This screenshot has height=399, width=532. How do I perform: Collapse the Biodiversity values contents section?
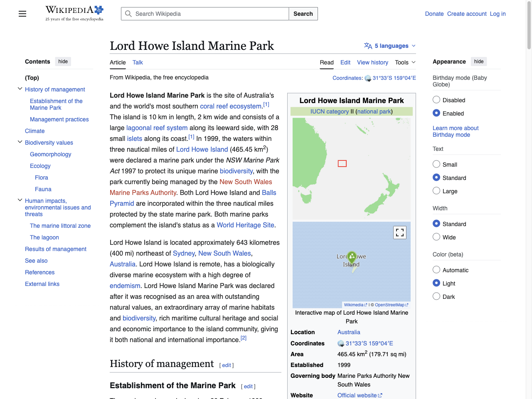20,141
